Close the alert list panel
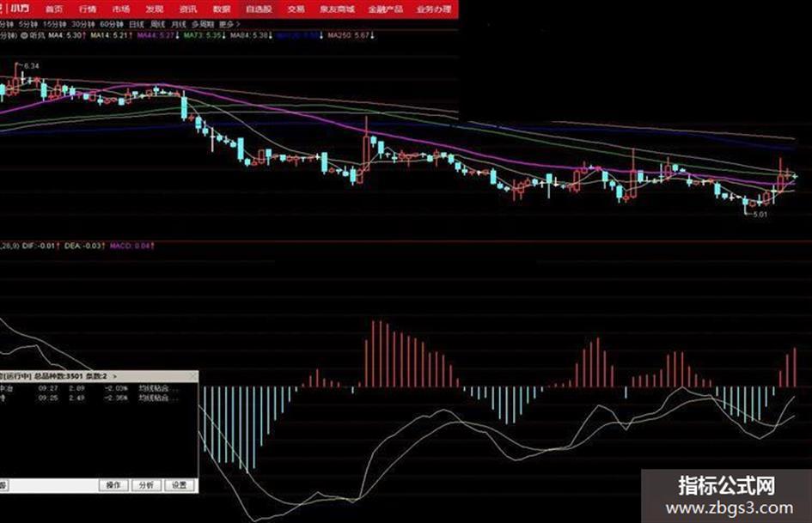Image resolution: width=812 pixels, height=523 pixels. tap(193, 375)
